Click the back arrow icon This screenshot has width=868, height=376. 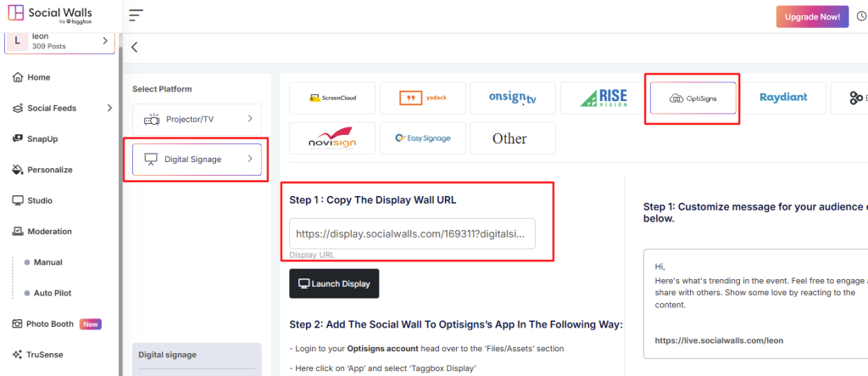point(134,48)
